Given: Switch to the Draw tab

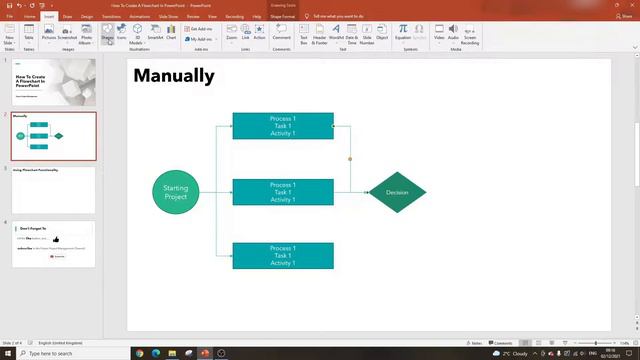Looking at the screenshot, I should click(x=67, y=17).
